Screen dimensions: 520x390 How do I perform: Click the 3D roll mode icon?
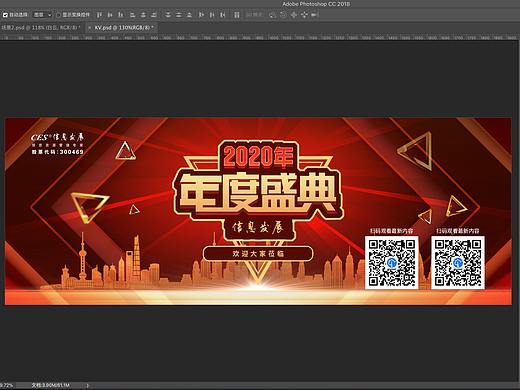[283, 15]
